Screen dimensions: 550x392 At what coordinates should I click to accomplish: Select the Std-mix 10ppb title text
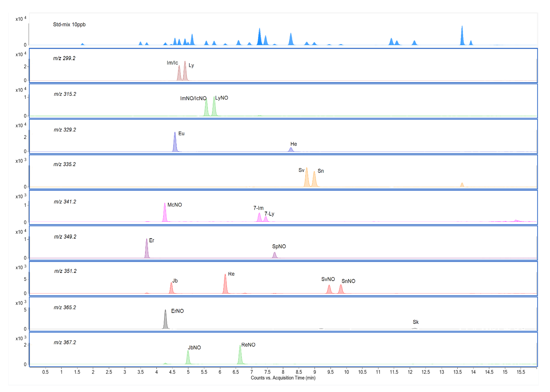69,24
